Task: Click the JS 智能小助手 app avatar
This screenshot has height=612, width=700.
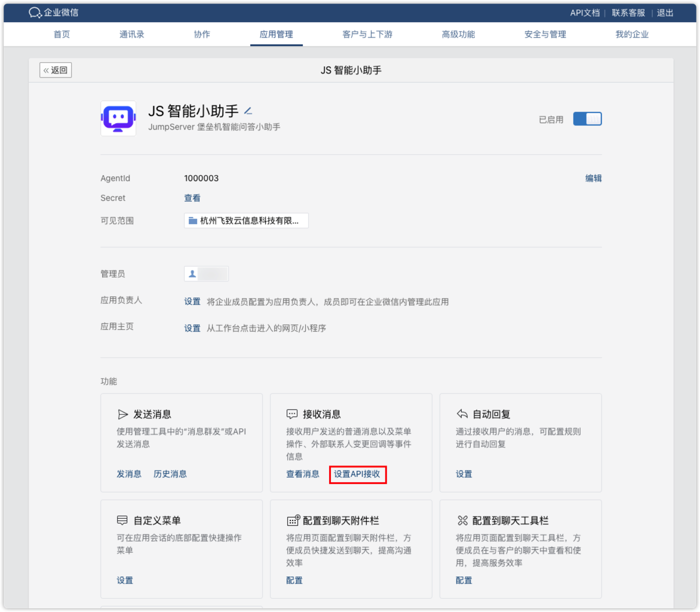Action: (x=118, y=118)
